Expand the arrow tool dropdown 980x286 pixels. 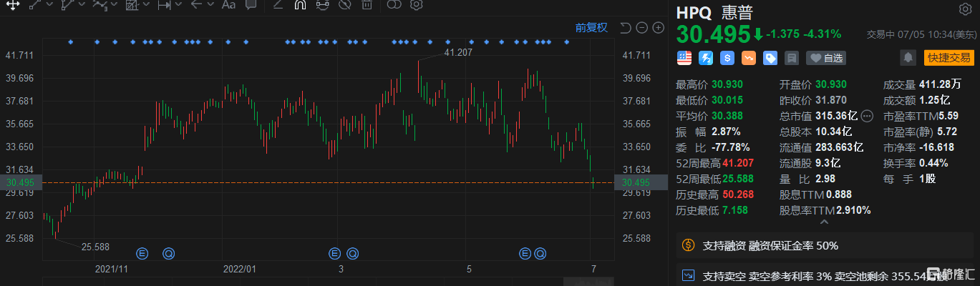click(x=210, y=4)
